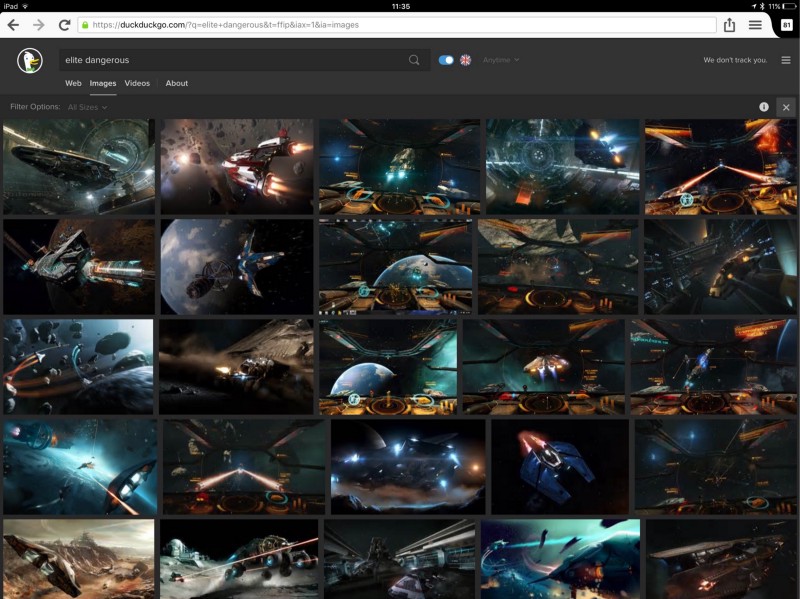The height and width of the screenshot is (599, 800).
Task: Select the Images tab
Action: [x=103, y=83]
